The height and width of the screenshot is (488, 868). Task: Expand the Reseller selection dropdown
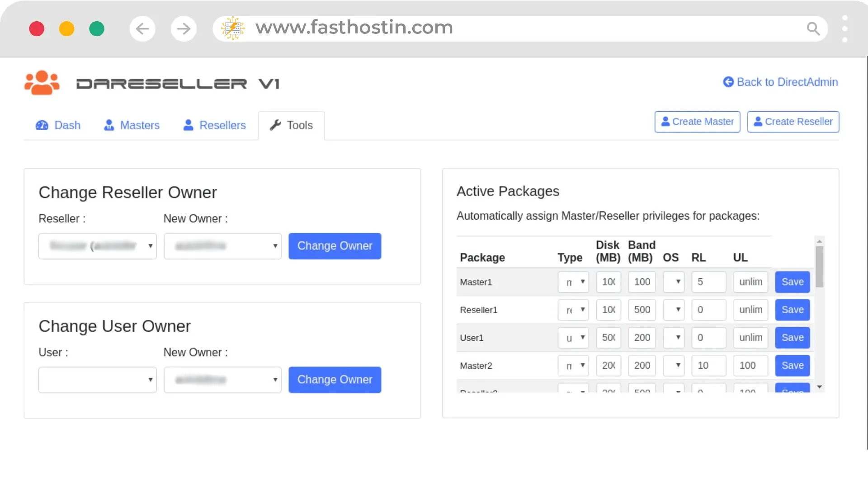click(x=97, y=246)
